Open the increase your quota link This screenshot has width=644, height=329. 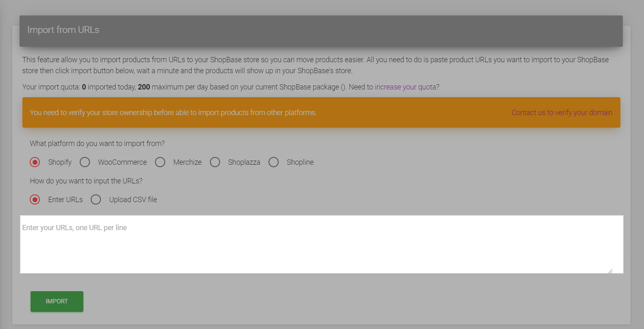click(405, 87)
